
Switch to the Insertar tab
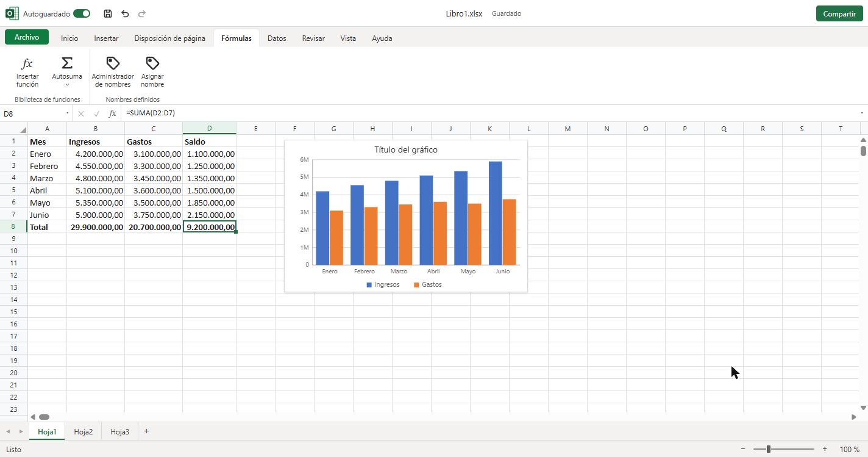point(106,38)
